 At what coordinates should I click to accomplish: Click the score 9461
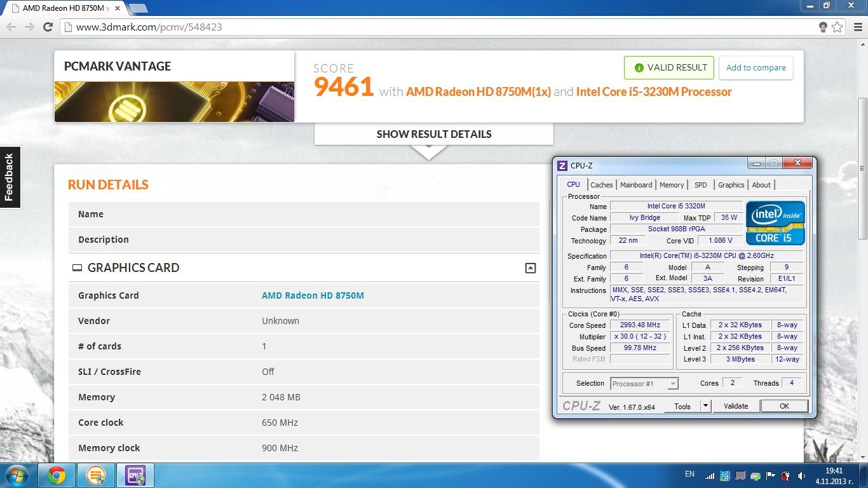tap(344, 86)
